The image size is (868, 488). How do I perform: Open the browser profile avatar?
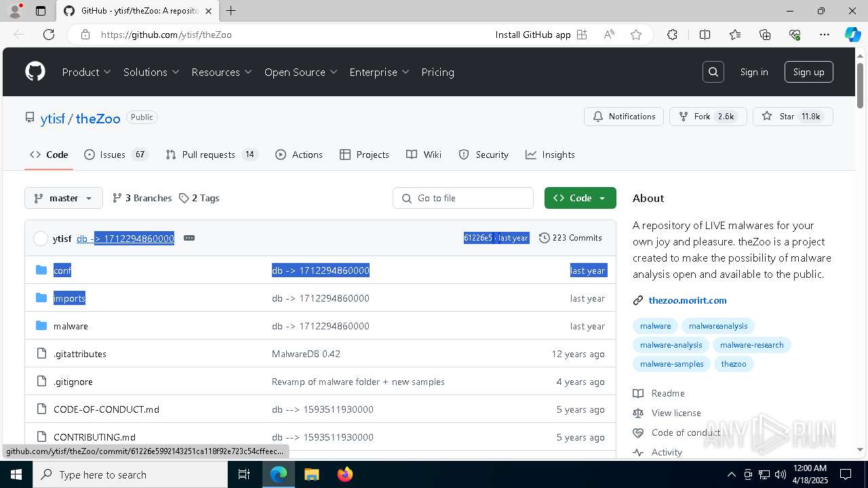click(15, 11)
